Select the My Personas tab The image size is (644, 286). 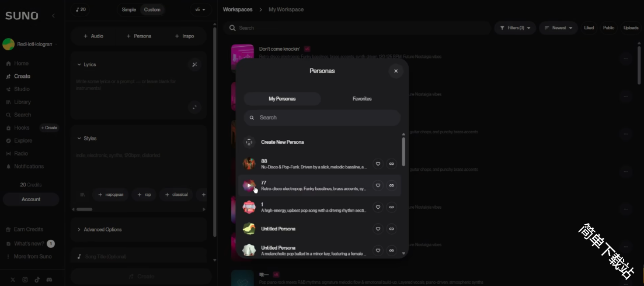pos(282,99)
